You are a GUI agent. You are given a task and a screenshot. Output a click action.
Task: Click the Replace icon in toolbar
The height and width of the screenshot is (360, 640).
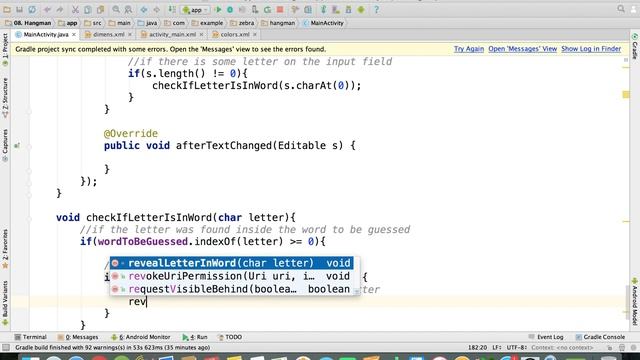pyautogui.click(x=128, y=9)
